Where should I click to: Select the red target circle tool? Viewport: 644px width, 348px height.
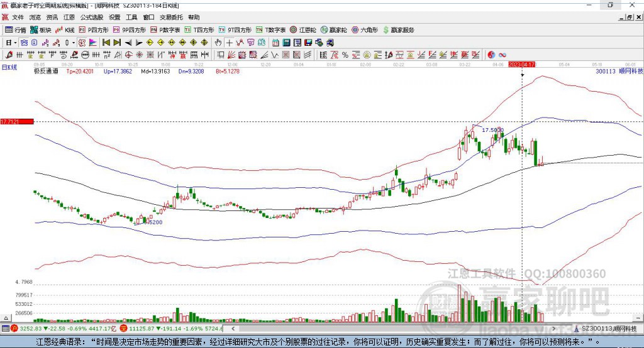coord(128,55)
